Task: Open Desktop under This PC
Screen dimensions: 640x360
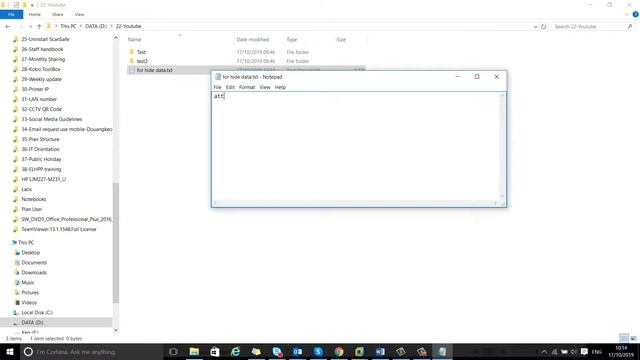Action: coord(31,253)
